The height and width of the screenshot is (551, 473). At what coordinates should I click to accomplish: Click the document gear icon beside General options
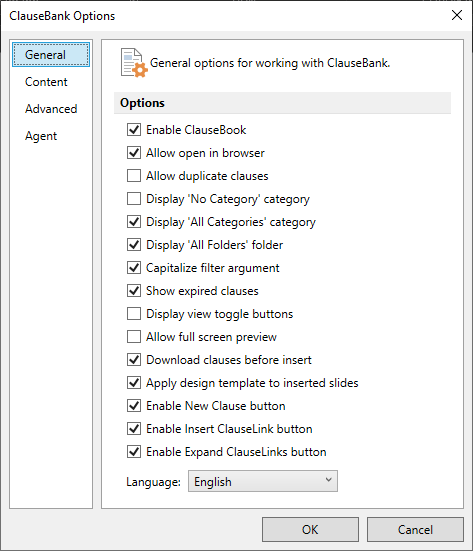(x=134, y=63)
